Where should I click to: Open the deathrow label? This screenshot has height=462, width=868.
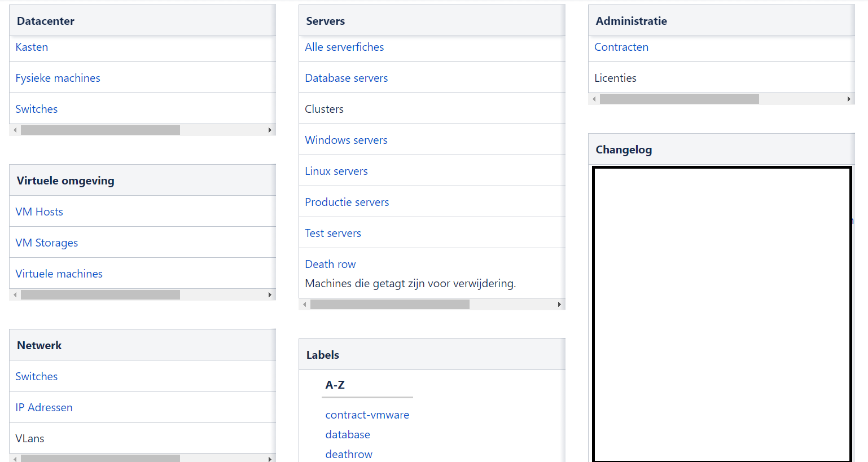[x=349, y=454]
